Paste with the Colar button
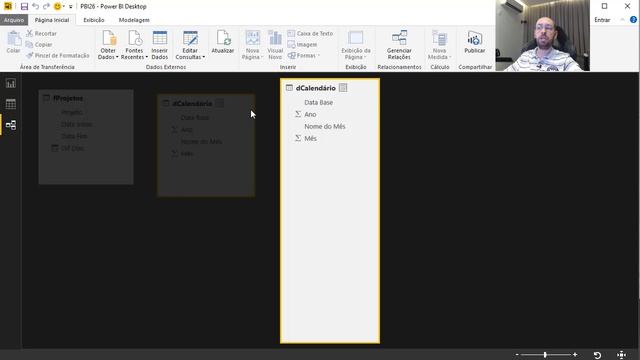 (x=13, y=42)
